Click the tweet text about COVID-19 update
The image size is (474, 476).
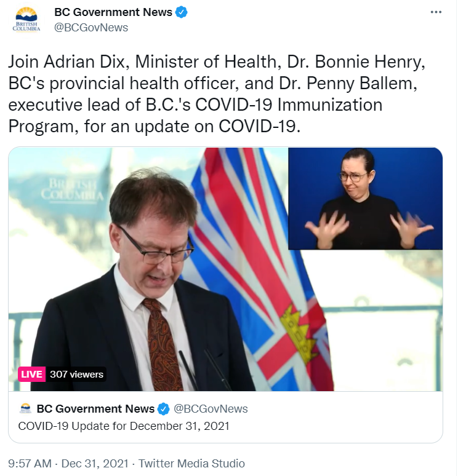[x=215, y=93]
